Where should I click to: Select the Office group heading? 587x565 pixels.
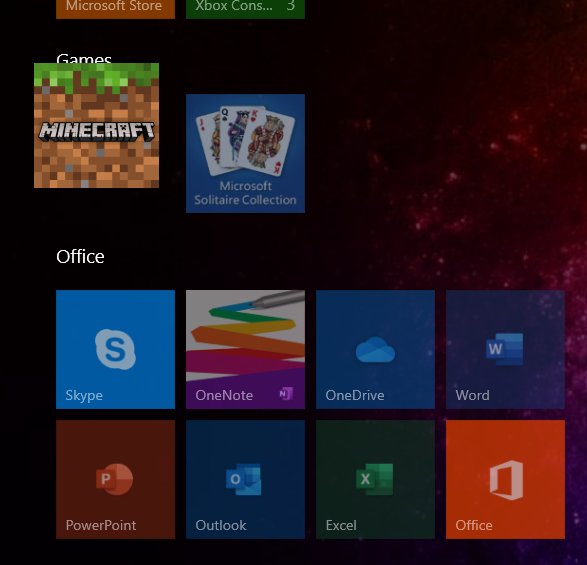click(x=80, y=257)
